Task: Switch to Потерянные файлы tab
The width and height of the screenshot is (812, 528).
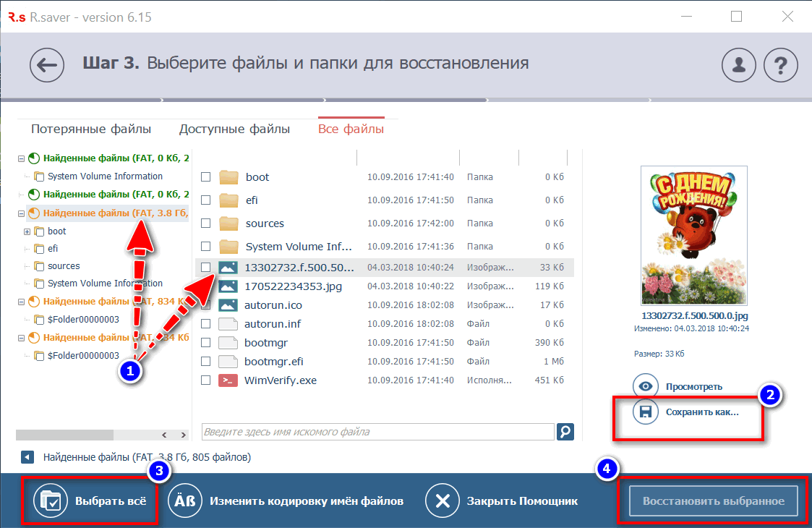Action: click(90, 129)
